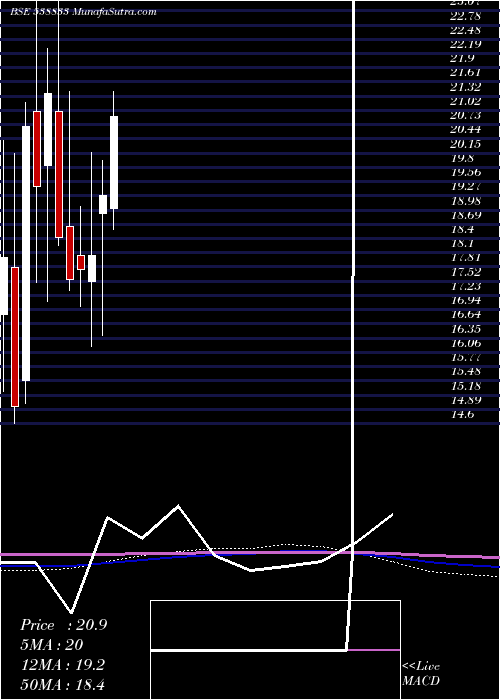Click the 20.44 price axis label
The width and height of the screenshot is (500, 700).
click(466, 130)
